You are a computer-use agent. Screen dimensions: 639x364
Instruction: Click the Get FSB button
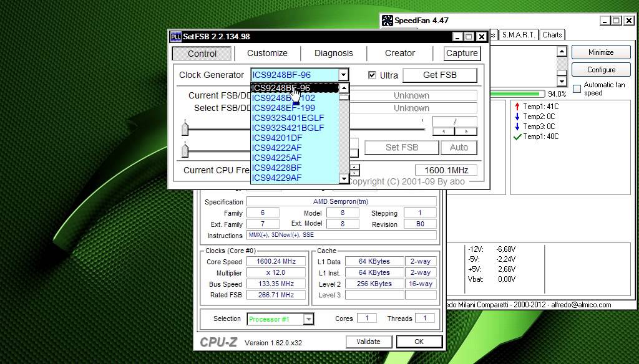click(x=440, y=75)
